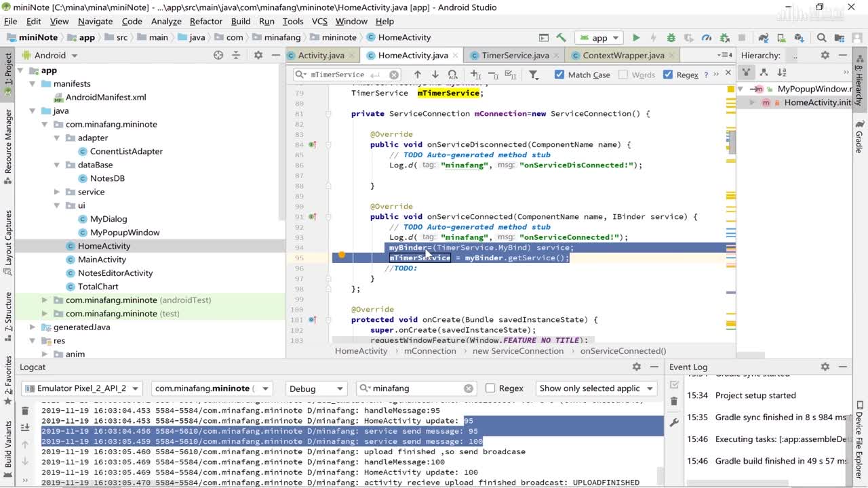Open SDK Manager icon in toolbar

coord(799,38)
